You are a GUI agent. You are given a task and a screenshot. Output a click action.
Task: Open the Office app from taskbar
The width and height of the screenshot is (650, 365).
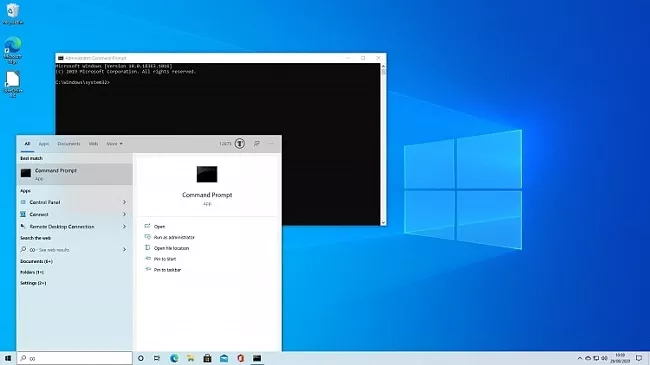[240, 358]
